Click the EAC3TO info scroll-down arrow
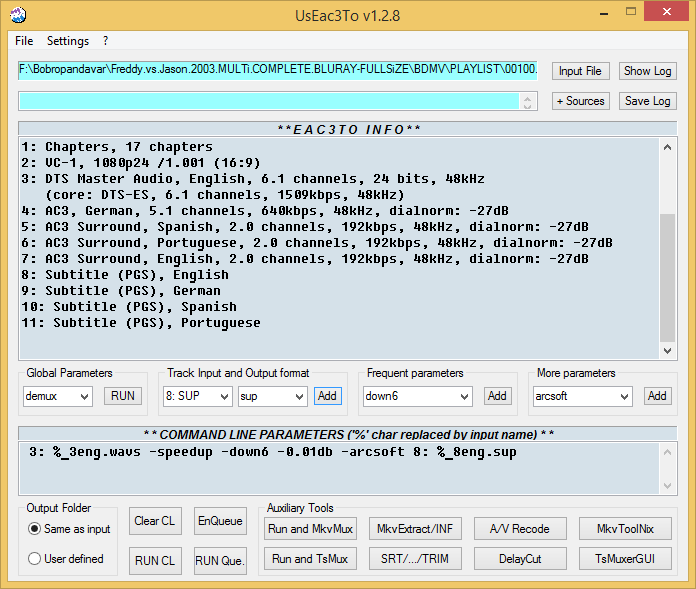 667,351
